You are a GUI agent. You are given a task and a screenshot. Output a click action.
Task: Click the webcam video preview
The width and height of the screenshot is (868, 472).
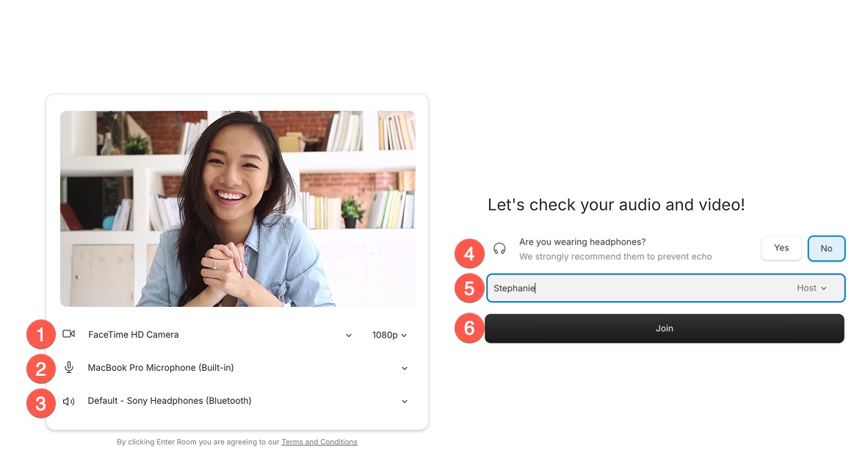(x=237, y=208)
